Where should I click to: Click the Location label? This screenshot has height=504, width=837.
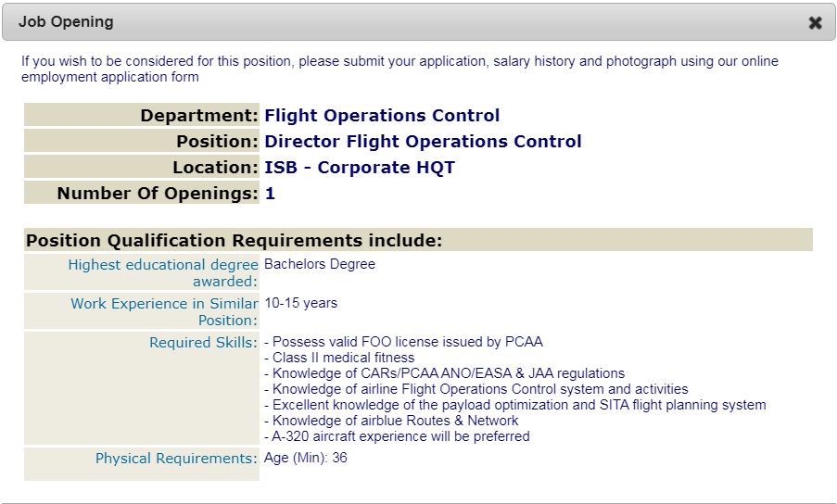click(215, 168)
